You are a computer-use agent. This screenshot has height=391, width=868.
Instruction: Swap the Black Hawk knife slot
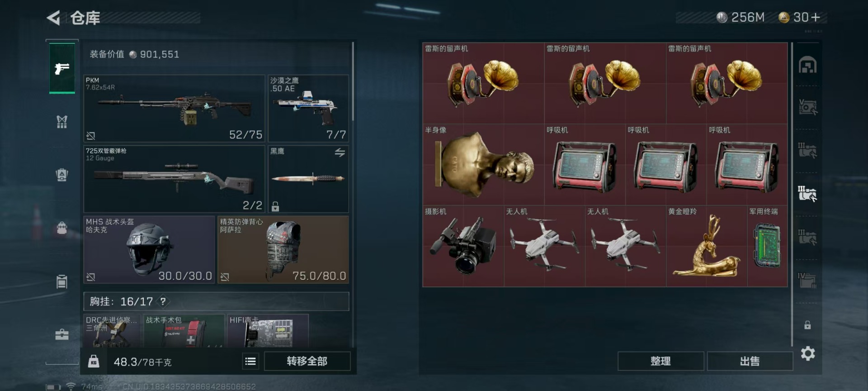tap(340, 153)
